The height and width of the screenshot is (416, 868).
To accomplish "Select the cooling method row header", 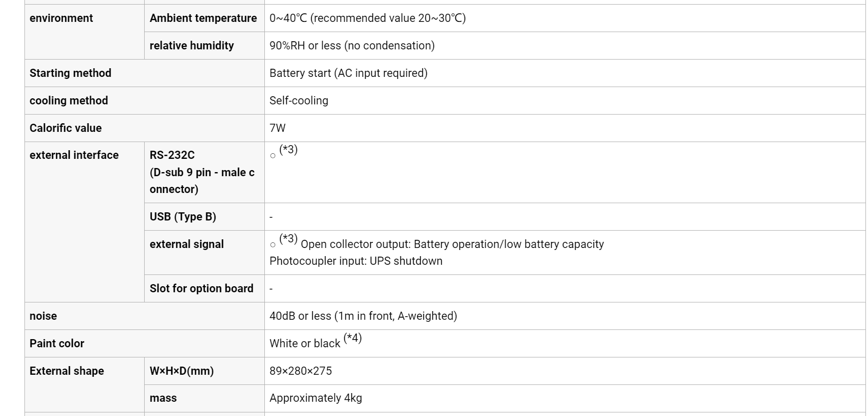I will 145,101.
